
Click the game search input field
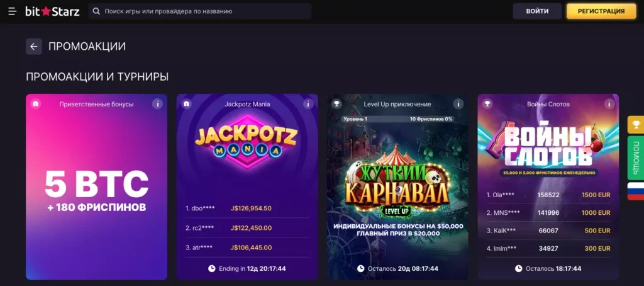click(201, 11)
